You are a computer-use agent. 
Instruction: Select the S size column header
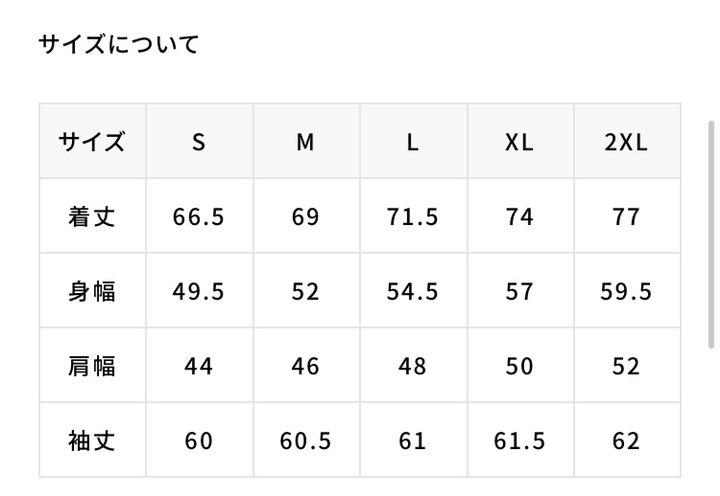(199, 141)
